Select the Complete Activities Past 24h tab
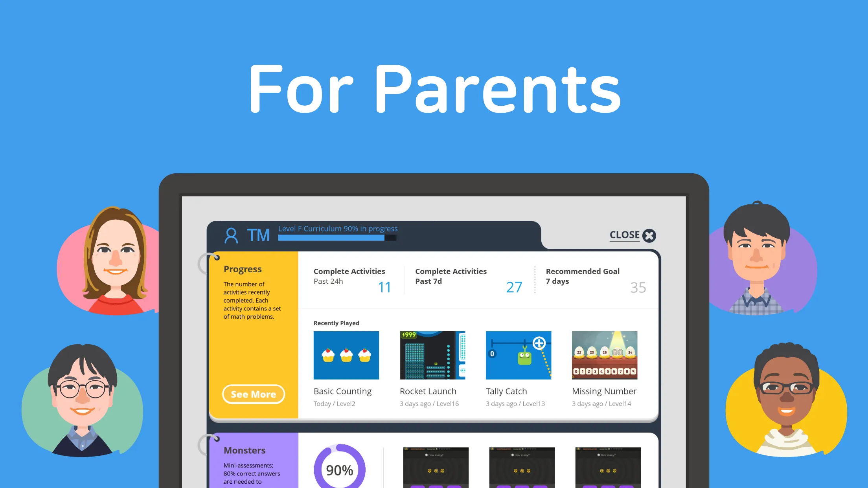Viewport: 868px width, 488px height. (x=352, y=280)
